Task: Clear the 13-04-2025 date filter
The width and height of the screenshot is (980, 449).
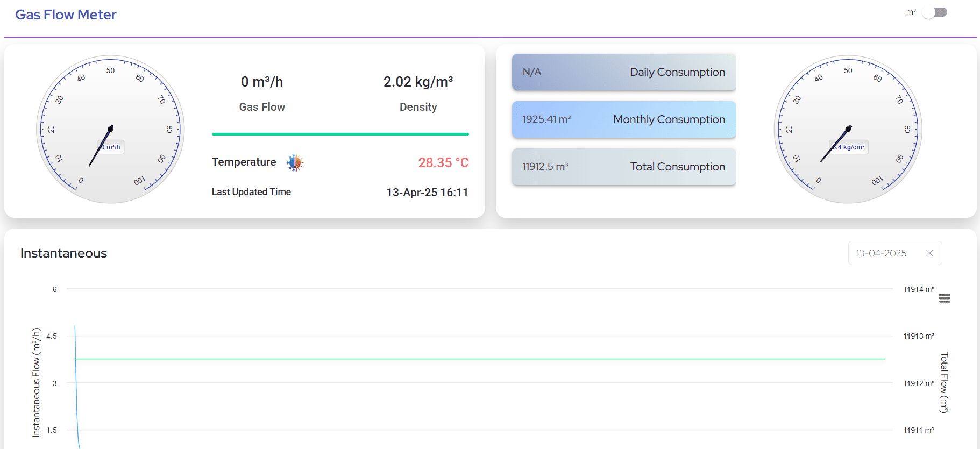Action: (929, 253)
